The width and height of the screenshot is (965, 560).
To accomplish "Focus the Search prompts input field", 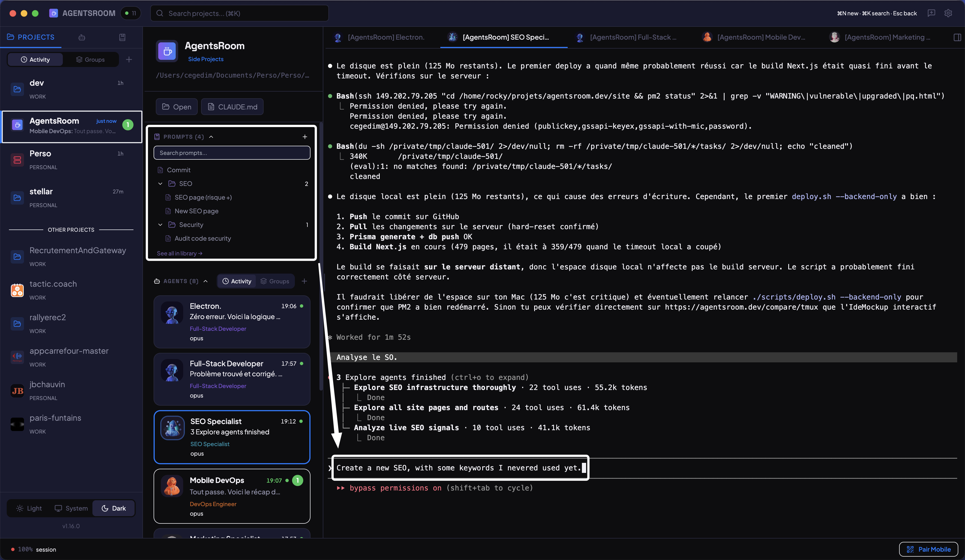I will (x=232, y=153).
